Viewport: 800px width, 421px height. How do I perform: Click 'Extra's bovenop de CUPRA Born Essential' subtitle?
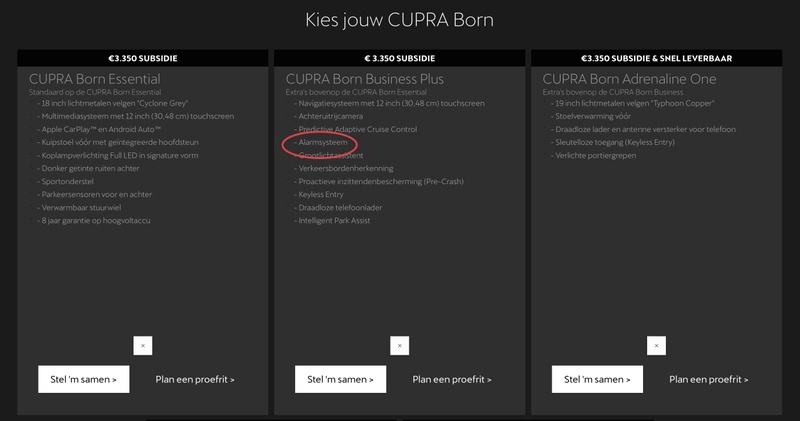(356, 92)
